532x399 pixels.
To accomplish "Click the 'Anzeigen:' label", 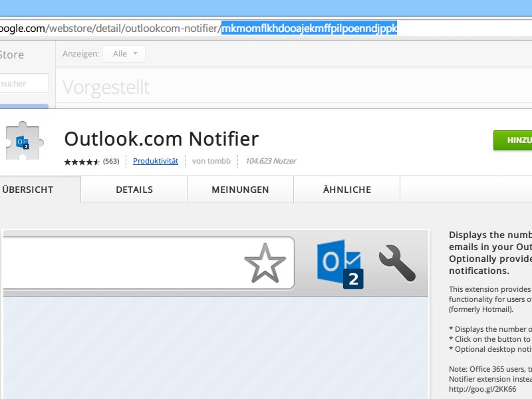I will tap(80, 54).
